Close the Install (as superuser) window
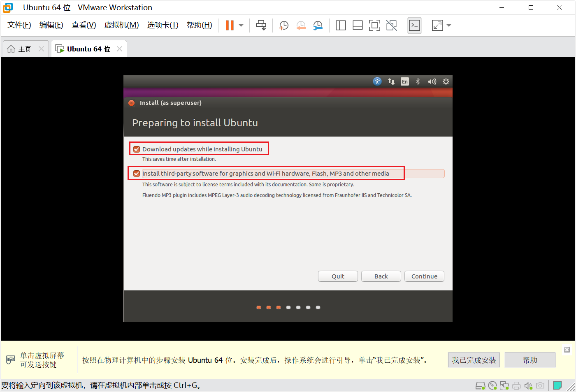 point(131,103)
